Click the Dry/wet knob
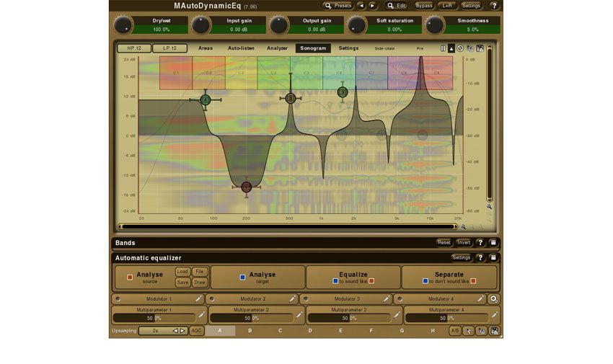 tap(123, 25)
